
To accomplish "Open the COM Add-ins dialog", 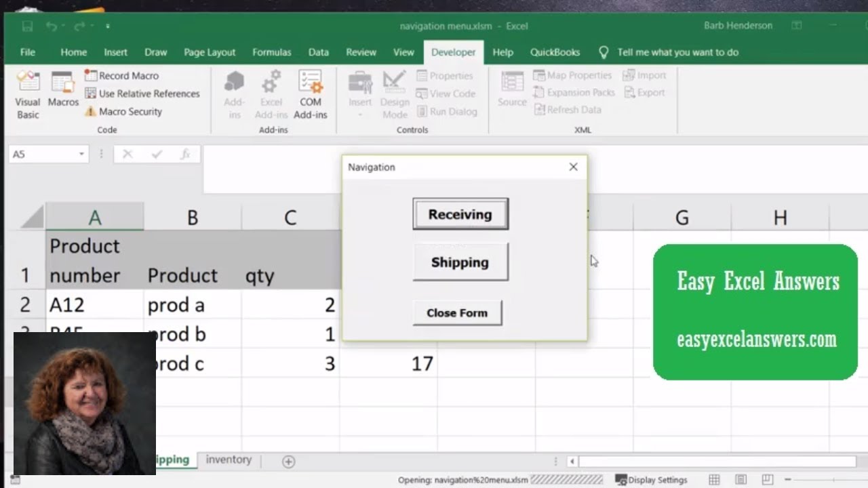I will [x=311, y=95].
